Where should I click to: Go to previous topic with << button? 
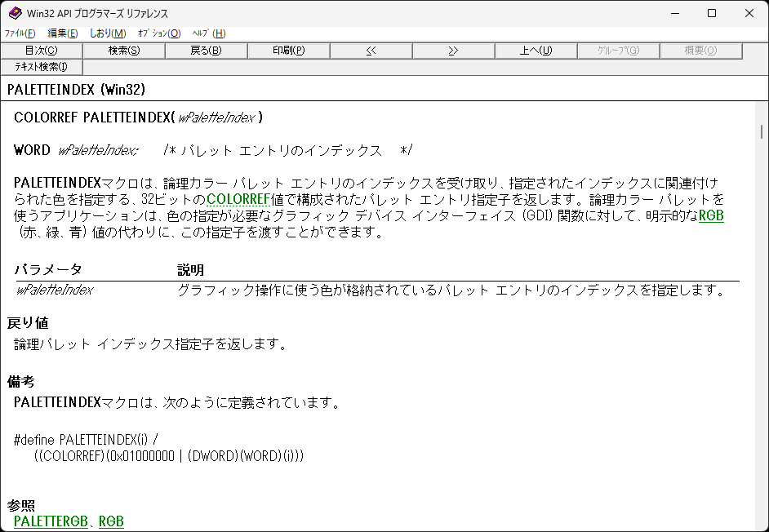371,51
